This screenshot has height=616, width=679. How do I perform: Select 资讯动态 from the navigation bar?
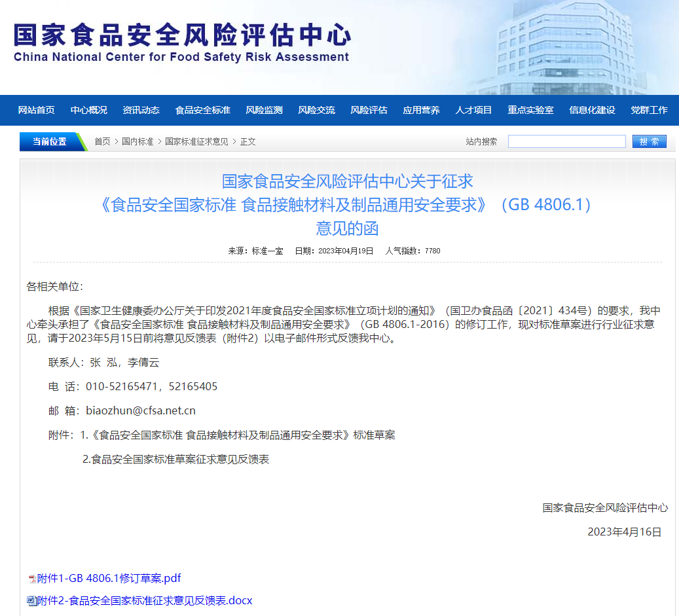141,110
